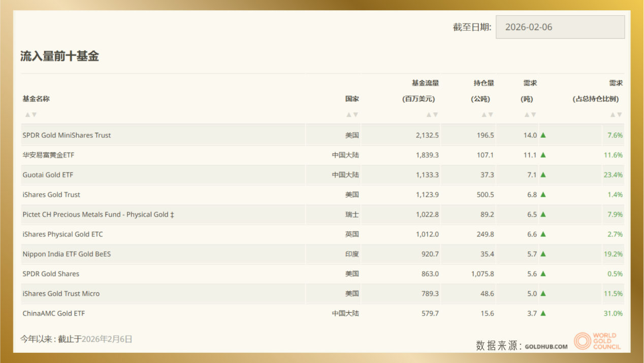644x363 pixels.
Task: Sort by 持仓量 using its arrows
Action: click(x=487, y=115)
